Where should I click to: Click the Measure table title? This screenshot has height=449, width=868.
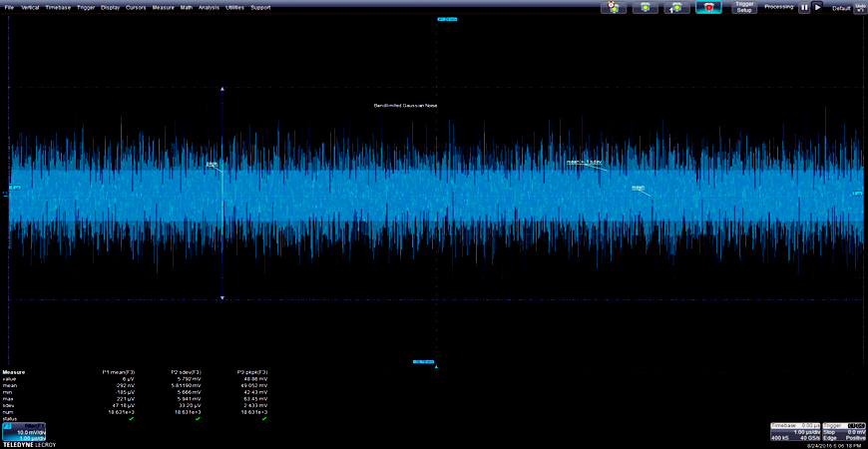click(14, 372)
